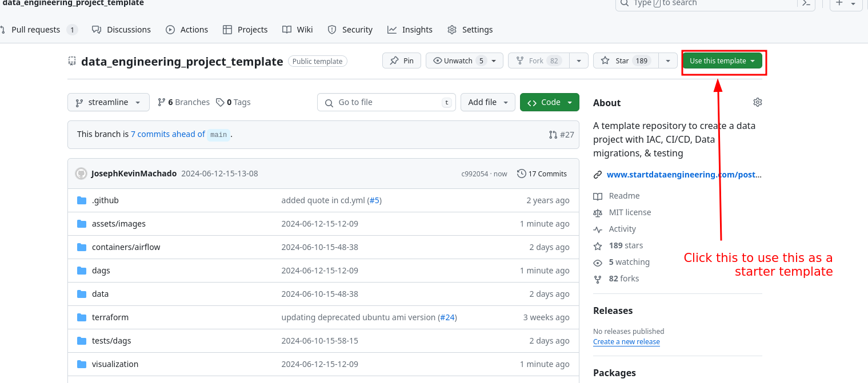Click 2024-06-10-15-58-15 commit message for tests/dags
Image resolution: width=868 pixels, height=383 pixels.
coord(319,341)
